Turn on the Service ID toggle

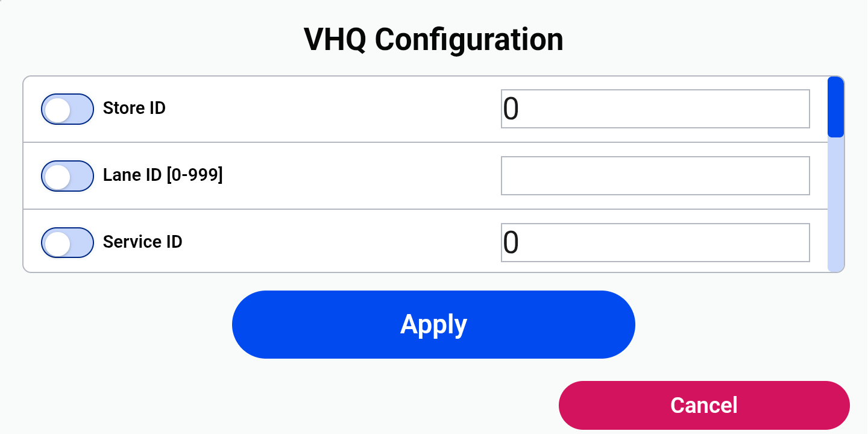tap(68, 243)
